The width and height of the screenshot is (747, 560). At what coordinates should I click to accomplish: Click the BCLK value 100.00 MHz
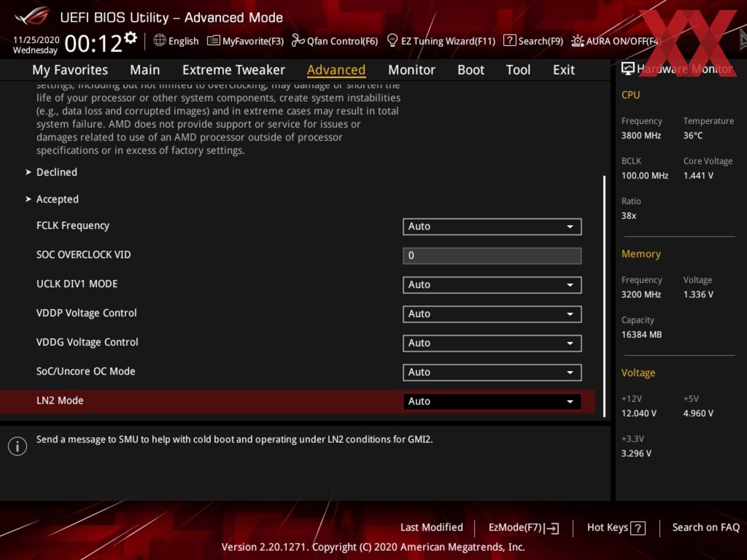(645, 176)
